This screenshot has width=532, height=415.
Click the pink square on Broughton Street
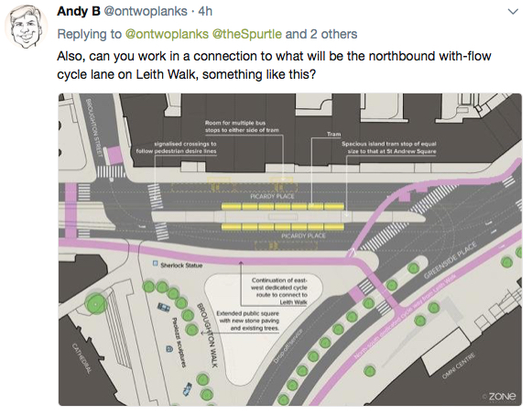tap(114, 155)
